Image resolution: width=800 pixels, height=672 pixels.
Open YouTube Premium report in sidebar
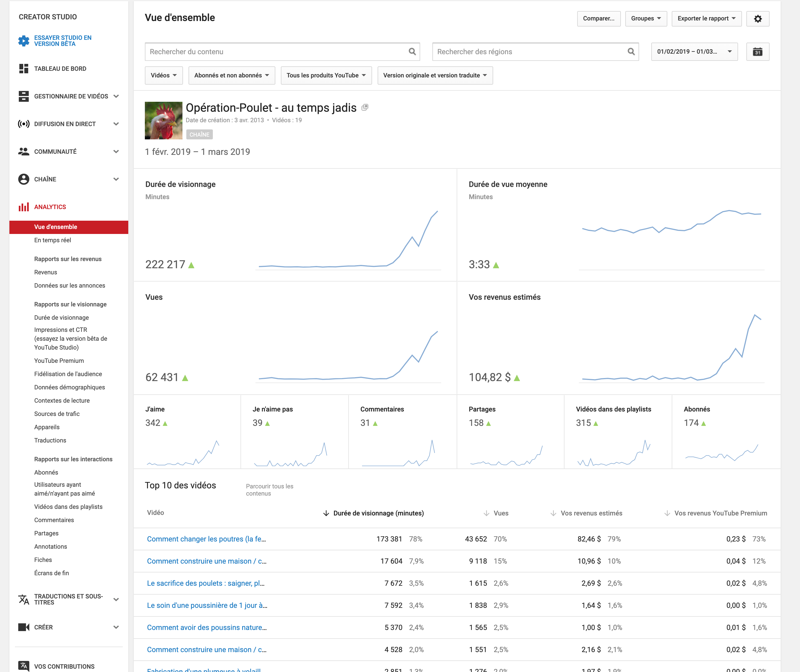tap(59, 361)
